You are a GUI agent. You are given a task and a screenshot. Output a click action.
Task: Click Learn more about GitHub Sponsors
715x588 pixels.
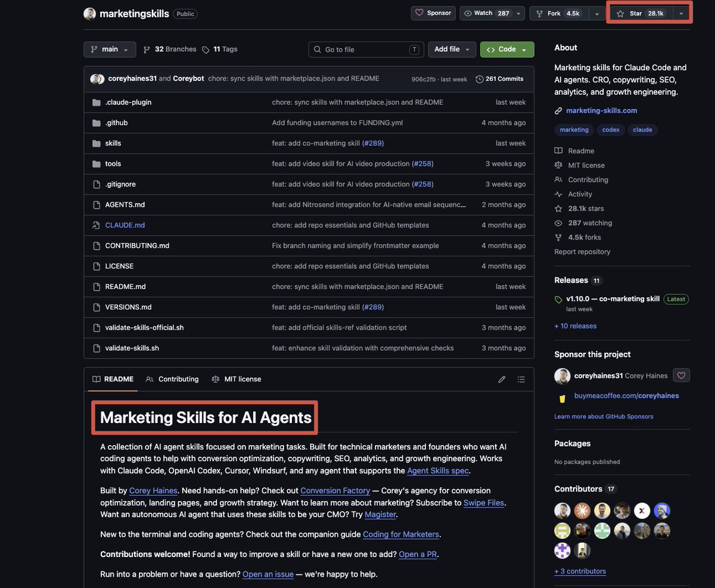604,416
